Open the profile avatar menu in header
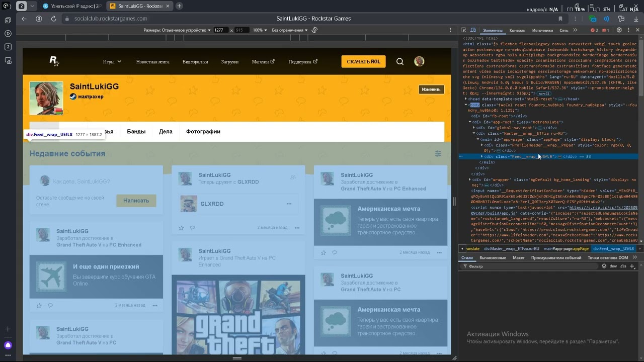 click(419, 61)
